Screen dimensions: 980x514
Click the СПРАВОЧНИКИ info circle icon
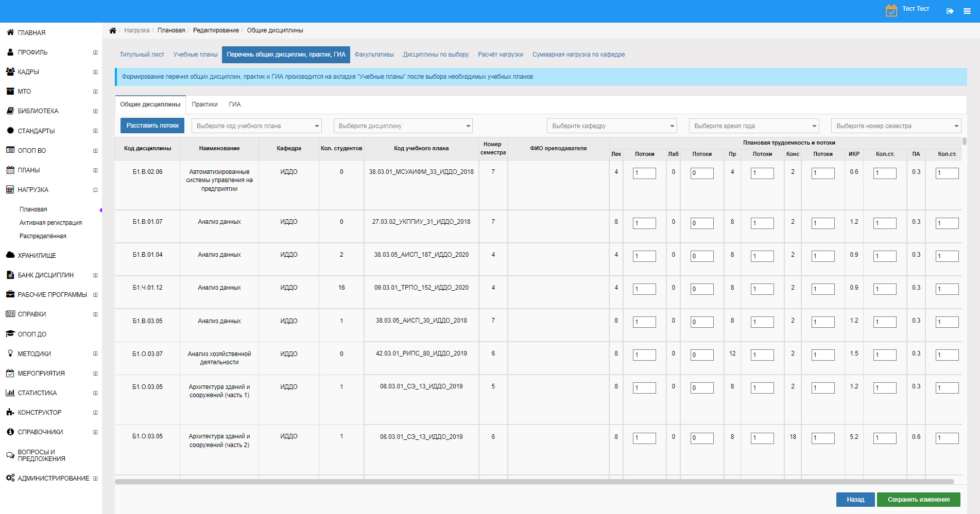10,432
